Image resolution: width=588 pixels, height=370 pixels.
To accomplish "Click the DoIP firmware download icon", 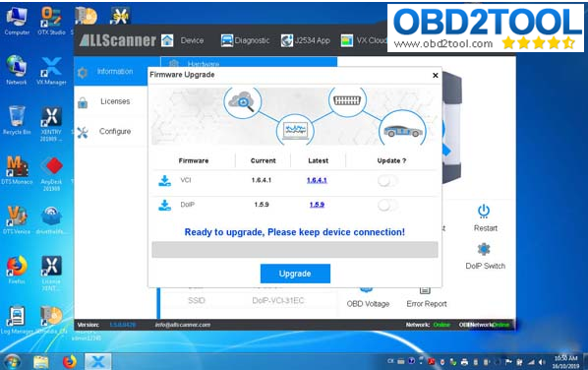I will pos(164,205).
